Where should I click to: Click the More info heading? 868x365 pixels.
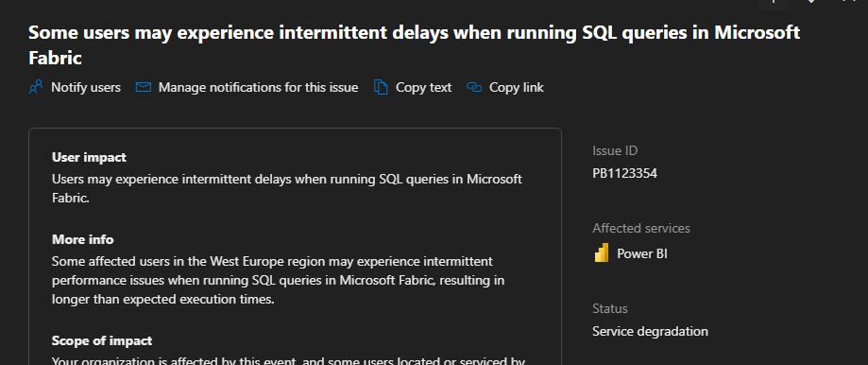[x=83, y=239]
